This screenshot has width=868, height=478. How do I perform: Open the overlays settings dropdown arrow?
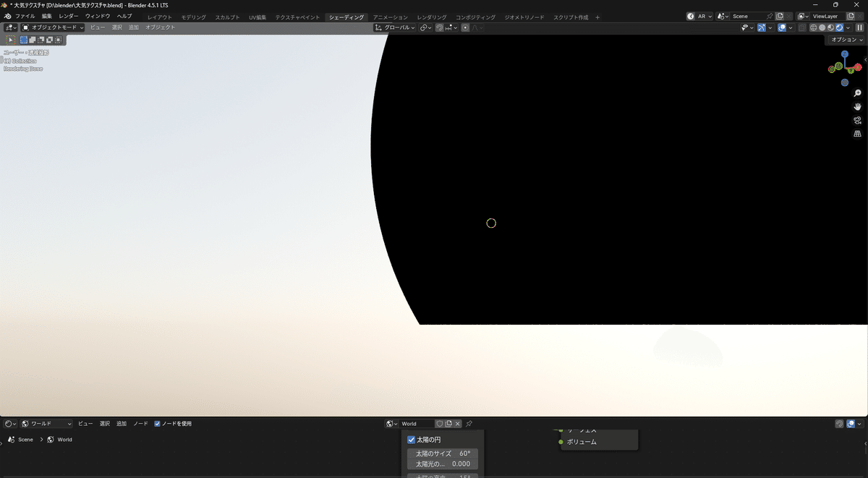791,27
